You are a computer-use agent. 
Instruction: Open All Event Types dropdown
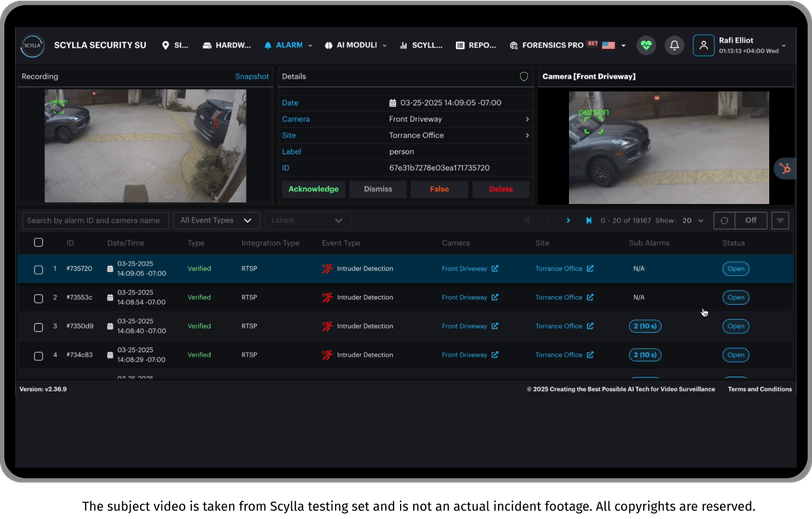(x=216, y=221)
